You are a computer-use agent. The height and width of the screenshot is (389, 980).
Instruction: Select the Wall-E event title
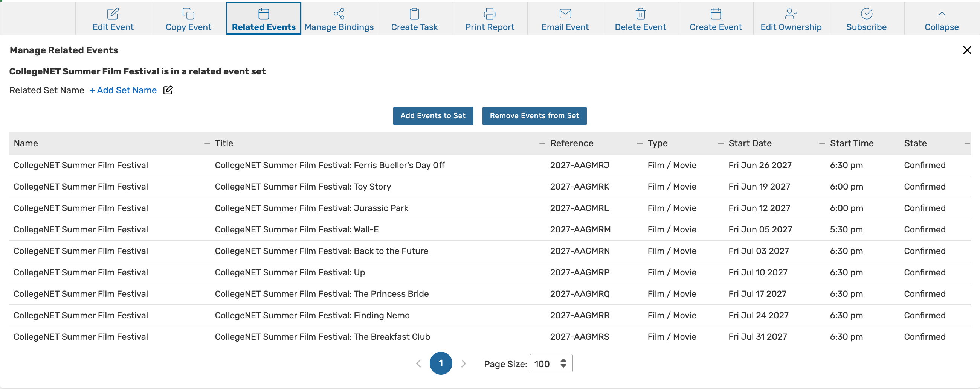coord(297,229)
